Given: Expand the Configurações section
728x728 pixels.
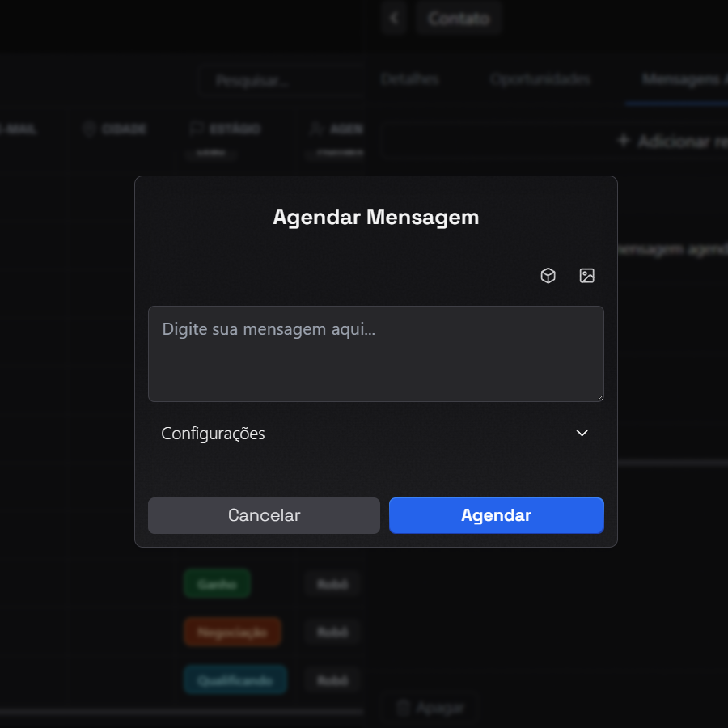Looking at the screenshot, I should [582, 434].
